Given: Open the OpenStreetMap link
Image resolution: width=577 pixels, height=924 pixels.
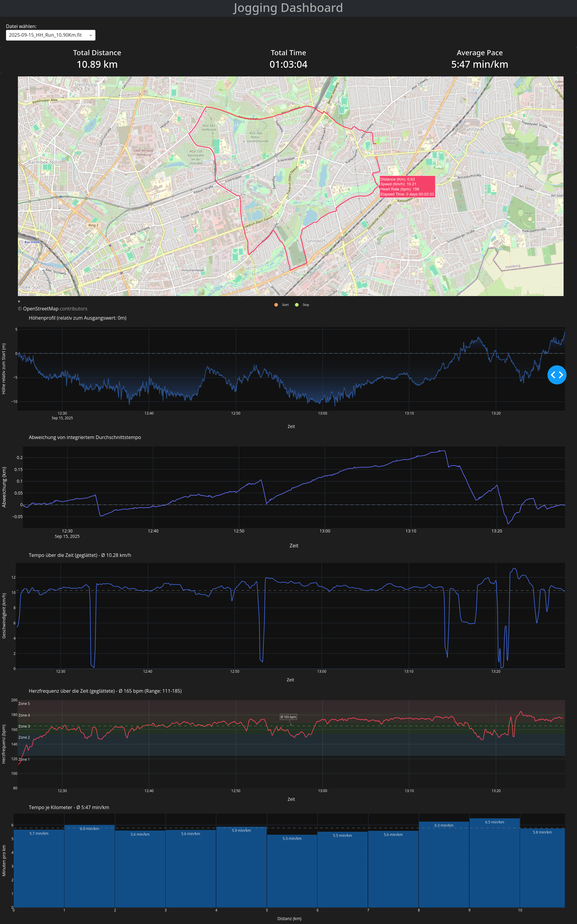Looking at the screenshot, I should click(x=41, y=309).
